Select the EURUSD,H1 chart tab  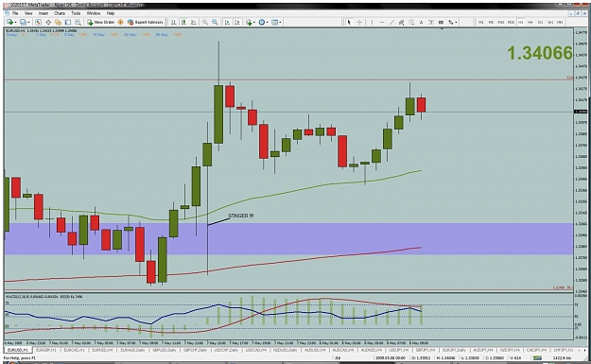(x=18, y=350)
